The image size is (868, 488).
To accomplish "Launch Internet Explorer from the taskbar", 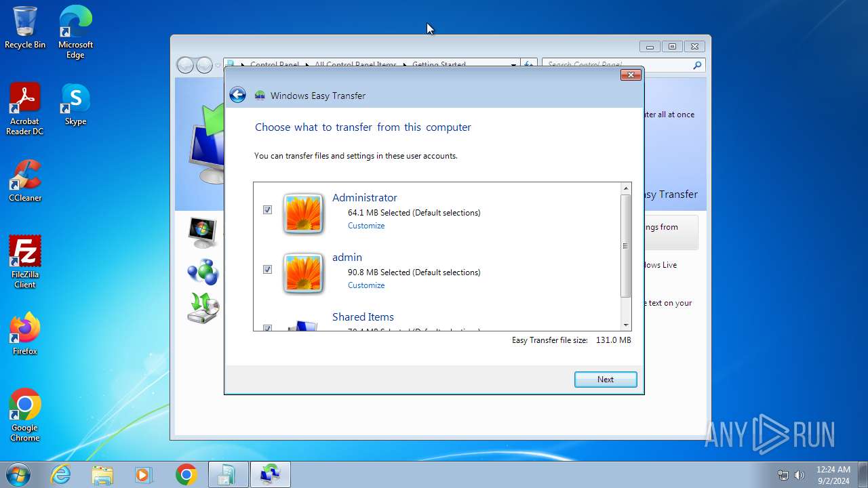I will click(61, 474).
